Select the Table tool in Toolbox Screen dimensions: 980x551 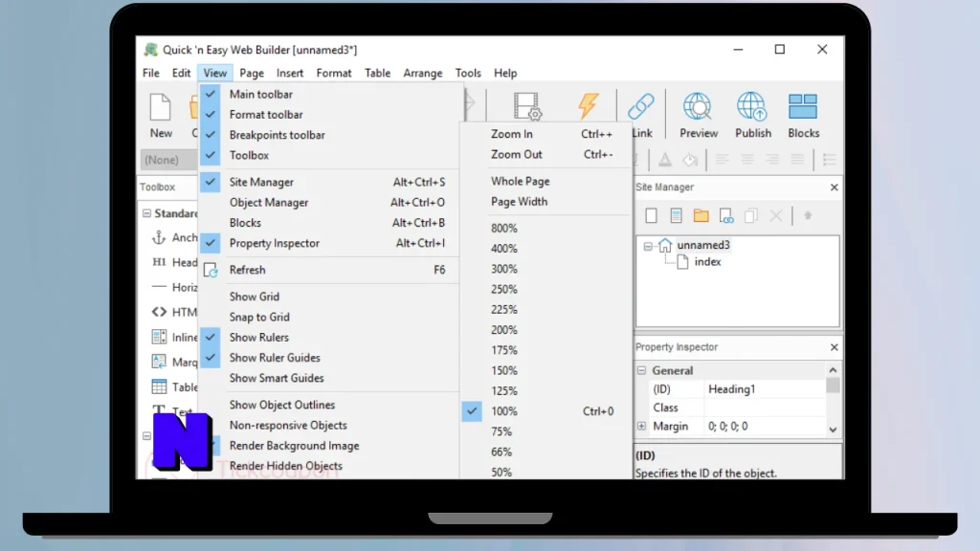174,386
